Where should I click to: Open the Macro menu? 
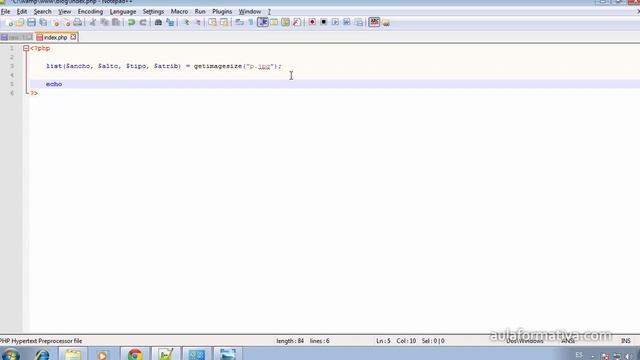[x=179, y=11]
